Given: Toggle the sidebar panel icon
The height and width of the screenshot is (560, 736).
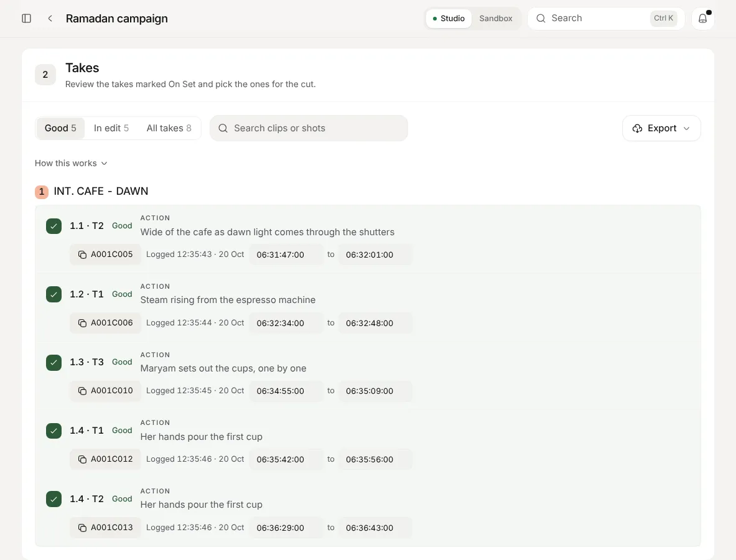Looking at the screenshot, I should pyautogui.click(x=26, y=18).
